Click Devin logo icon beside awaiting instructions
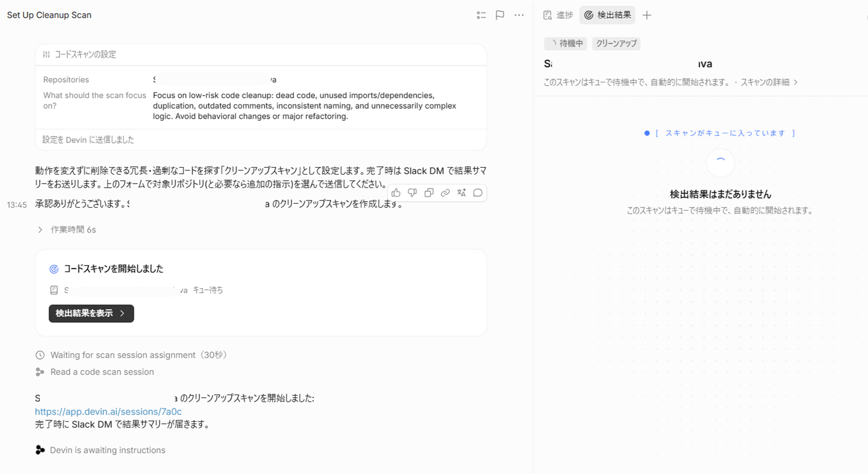This screenshot has width=868, height=474. [x=40, y=450]
